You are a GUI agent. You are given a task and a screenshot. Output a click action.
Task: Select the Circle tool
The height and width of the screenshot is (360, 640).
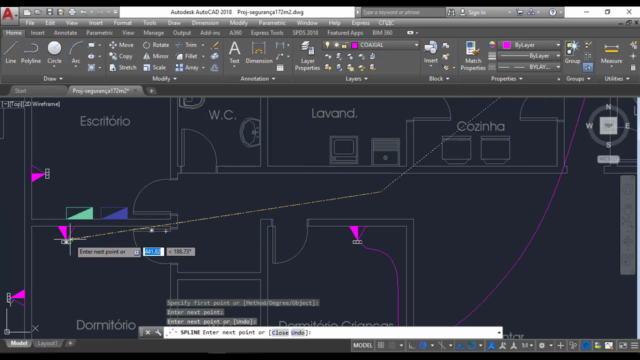coord(54,52)
